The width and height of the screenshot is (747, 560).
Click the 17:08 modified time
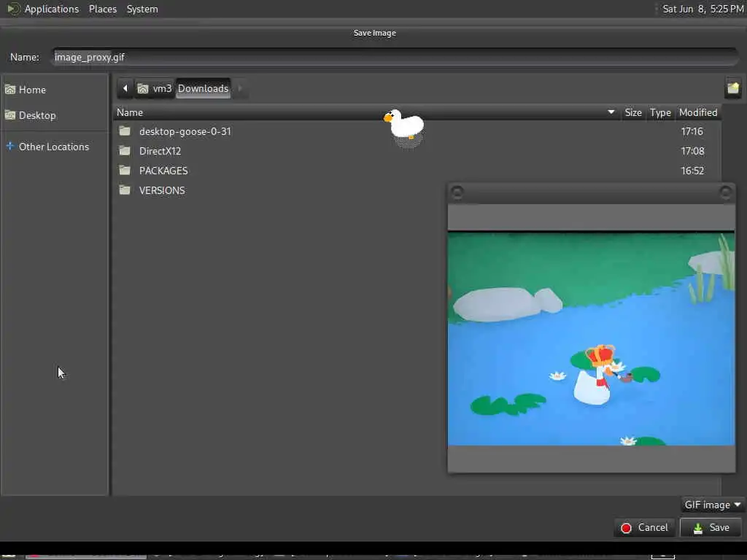click(692, 151)
